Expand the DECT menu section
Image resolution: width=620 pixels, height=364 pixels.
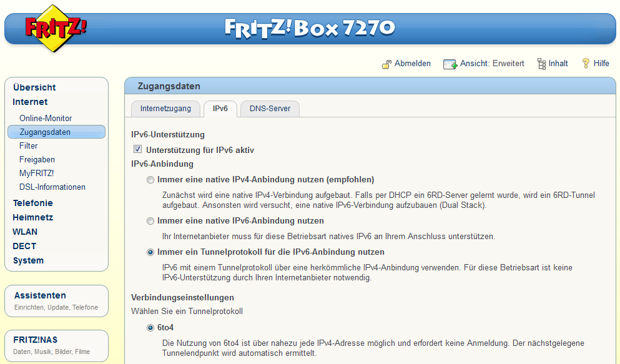pos(24,246)
